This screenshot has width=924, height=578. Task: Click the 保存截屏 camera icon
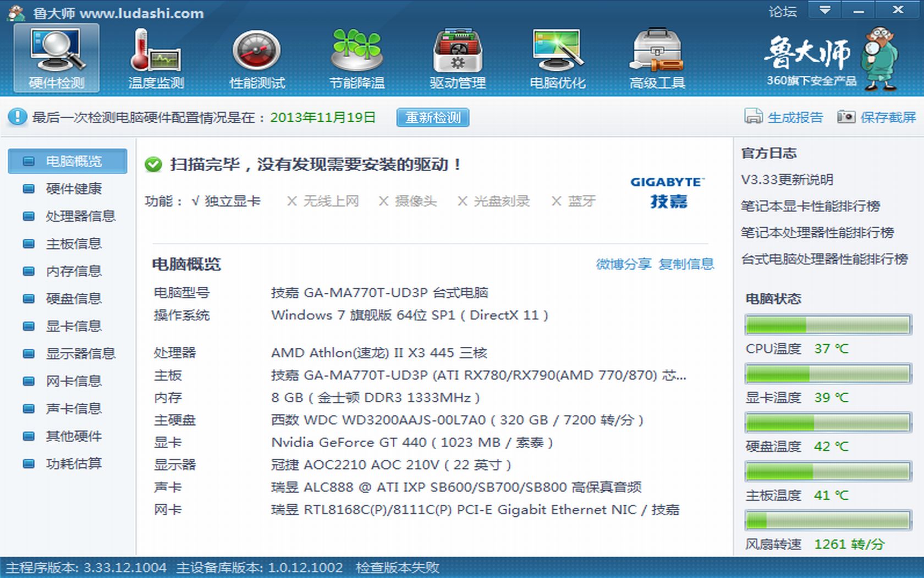(x=846, y=117)
